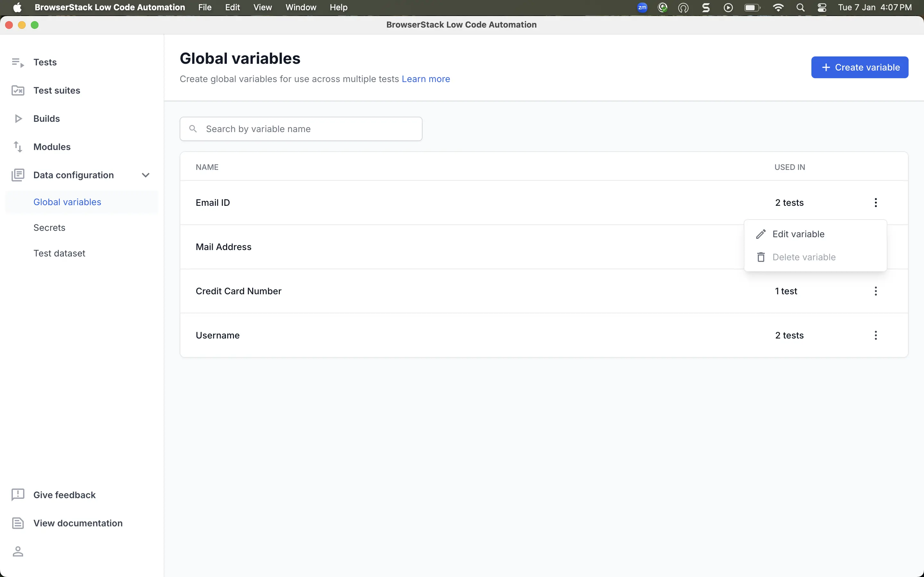This screenshot has height=577, width=924.
Task: Click the Create variable button
Action: click(x=860, y=68)
